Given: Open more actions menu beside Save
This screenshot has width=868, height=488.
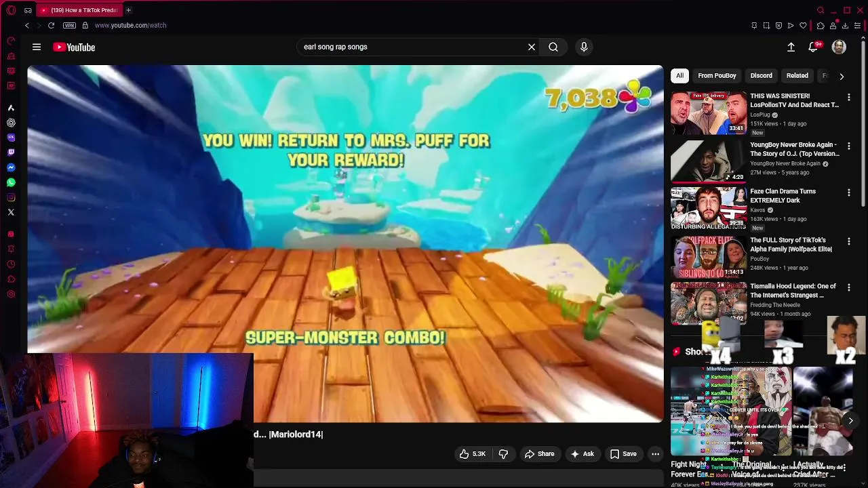Looking at the screenshot, I should pos(655,454).
